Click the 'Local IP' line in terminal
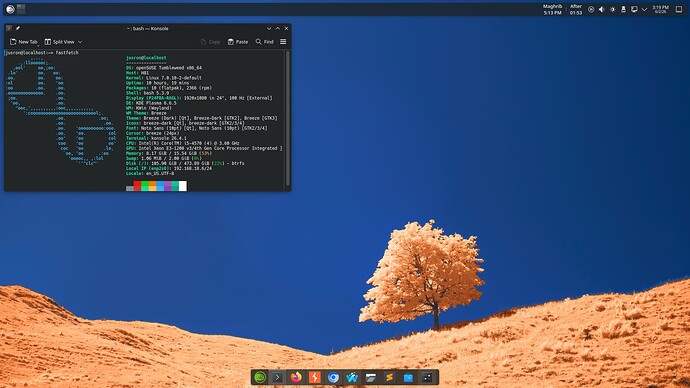Viewport: 690px width, 388px height. (169, 168)
